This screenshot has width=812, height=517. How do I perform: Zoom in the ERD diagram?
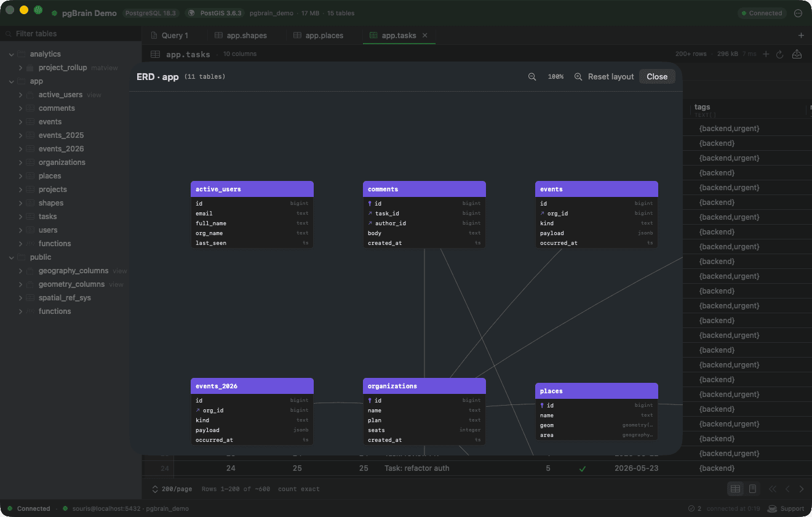point(578,77)
